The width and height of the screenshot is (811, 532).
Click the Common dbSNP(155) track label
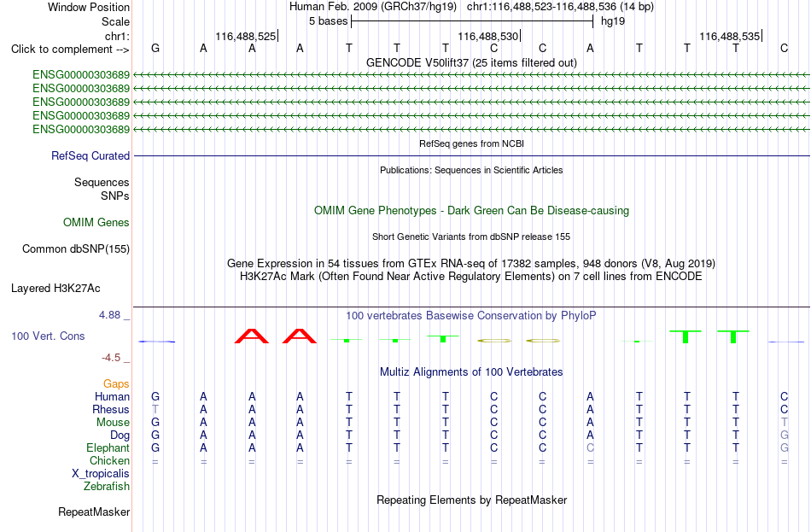[x=76, y=249]
